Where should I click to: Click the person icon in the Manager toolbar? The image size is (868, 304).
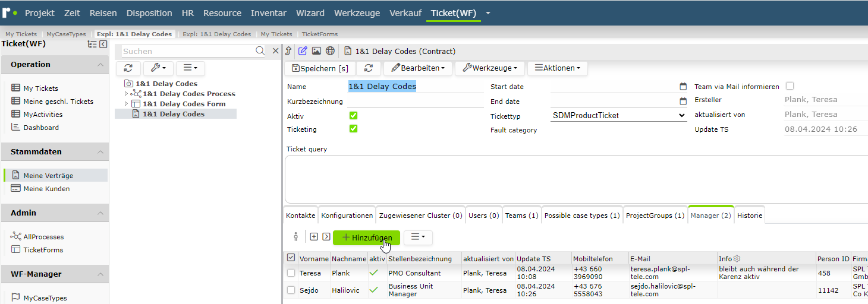click(295, 237)
